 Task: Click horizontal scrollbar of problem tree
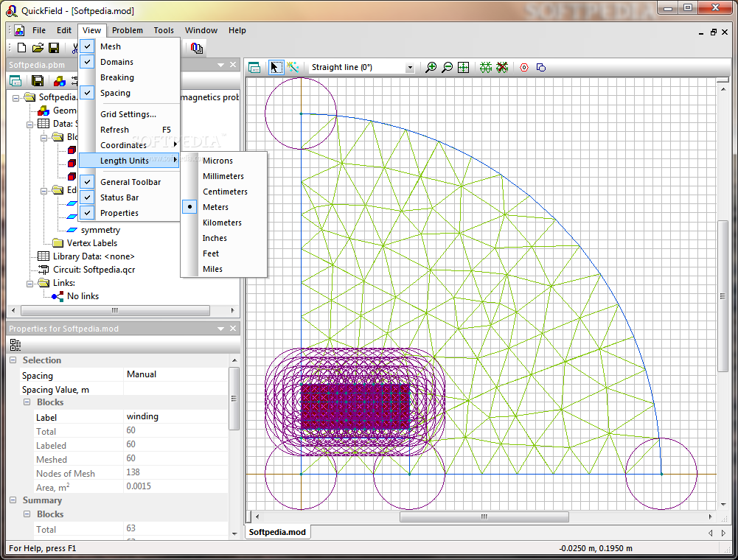[x=115, y=311]
